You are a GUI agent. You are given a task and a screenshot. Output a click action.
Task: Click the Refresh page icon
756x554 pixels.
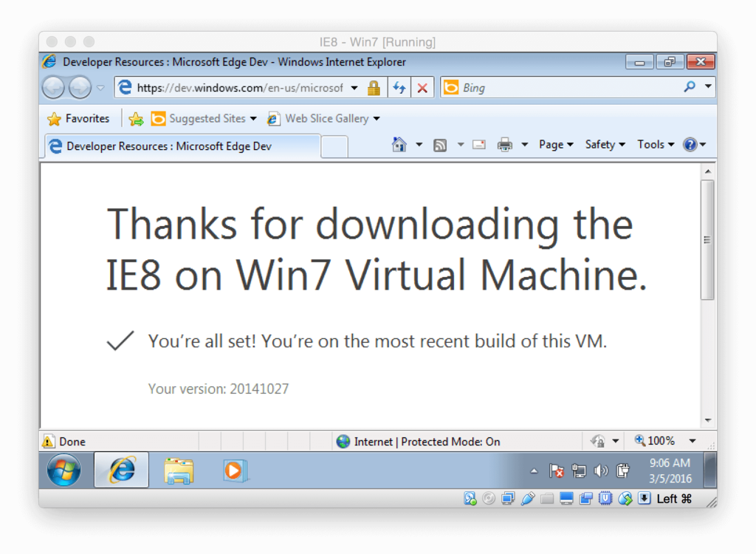coord(399,88)
